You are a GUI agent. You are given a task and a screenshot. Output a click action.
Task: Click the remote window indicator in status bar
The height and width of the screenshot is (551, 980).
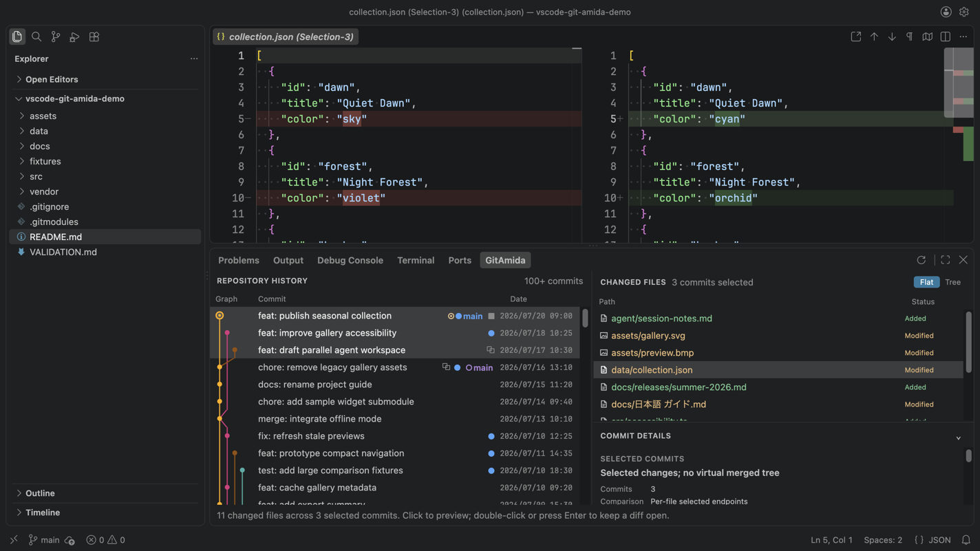click(x=14, y=540)
